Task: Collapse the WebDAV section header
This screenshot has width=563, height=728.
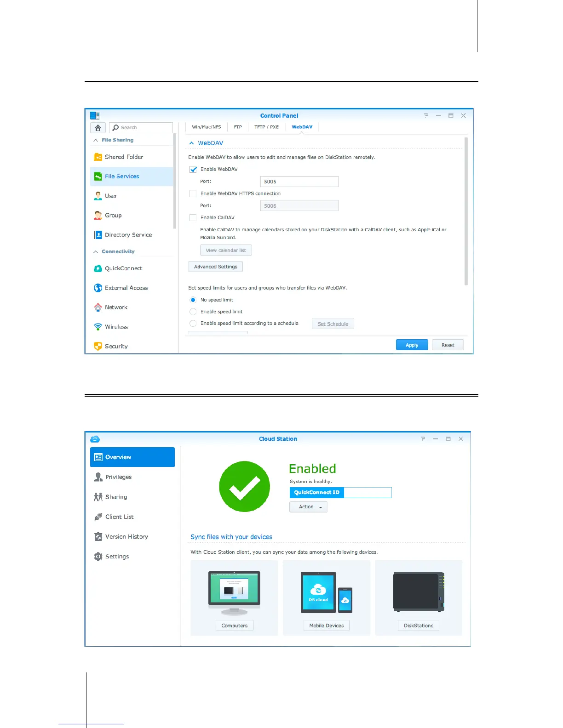Action: (191, 143)
